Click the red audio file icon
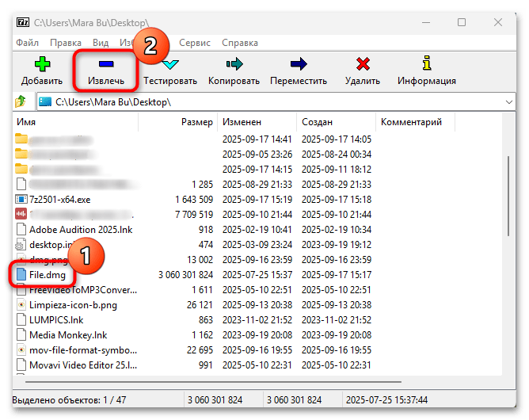529x420 pixels. (x=21, y=214)
